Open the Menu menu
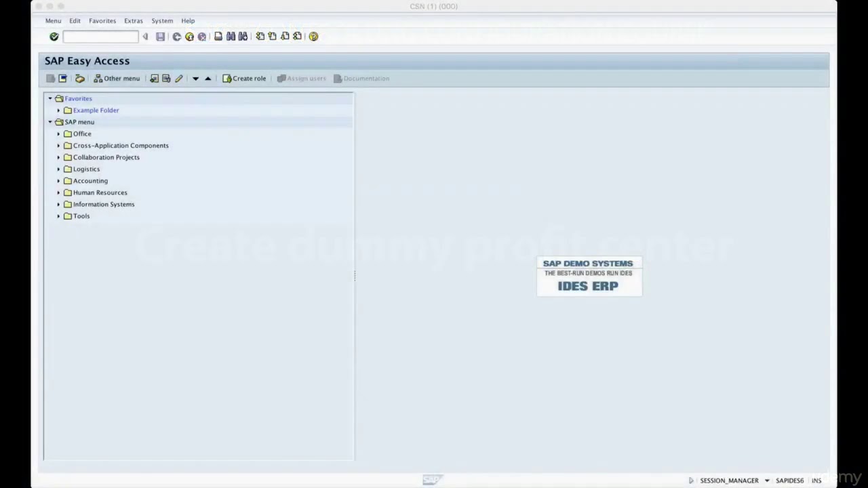Screen dimensions: 868x488 tap(53, 21)
